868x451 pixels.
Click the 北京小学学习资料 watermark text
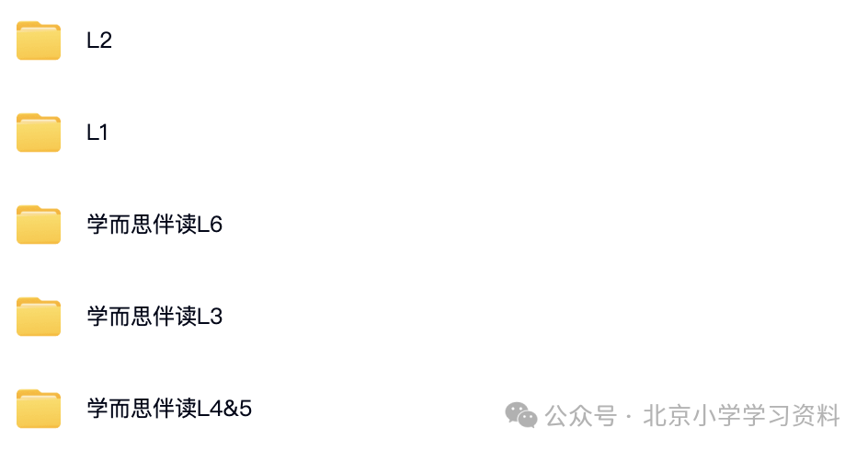(x=741, y=415)
